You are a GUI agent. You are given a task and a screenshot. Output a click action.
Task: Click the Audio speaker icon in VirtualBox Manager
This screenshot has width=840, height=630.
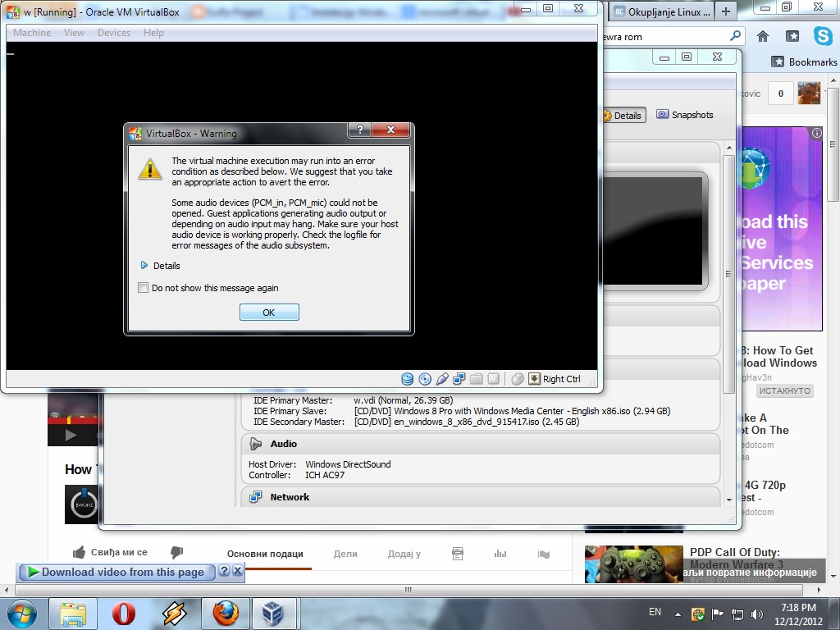pos(256,444)
